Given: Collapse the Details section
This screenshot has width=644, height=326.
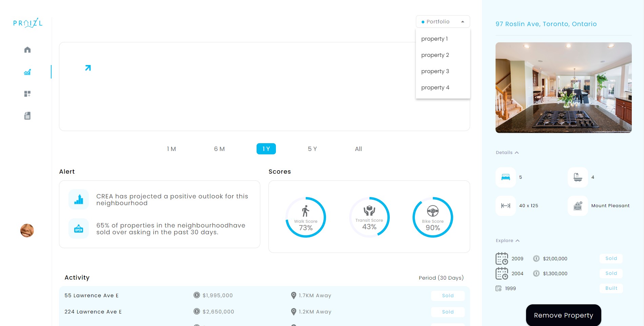Looking at the screenshot, I should (x=507, y=152).
